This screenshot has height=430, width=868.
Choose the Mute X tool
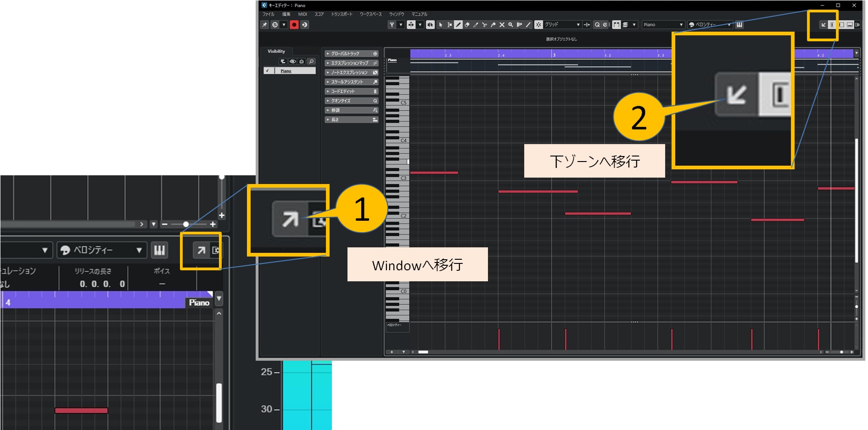(502, 25)
